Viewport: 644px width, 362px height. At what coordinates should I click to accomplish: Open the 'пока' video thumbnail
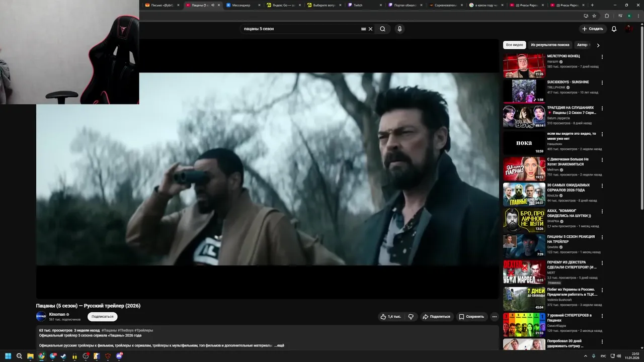[x=524, y=143]
